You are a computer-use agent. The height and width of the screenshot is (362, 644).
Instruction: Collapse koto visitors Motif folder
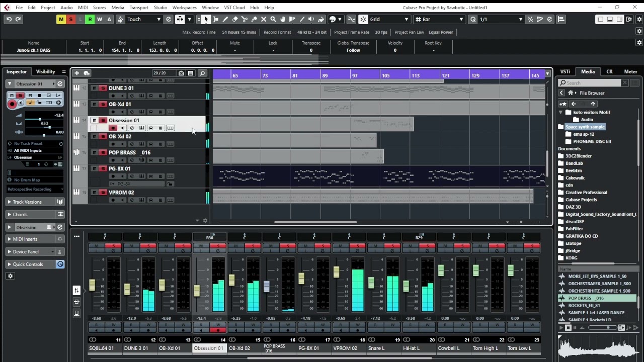561,112
